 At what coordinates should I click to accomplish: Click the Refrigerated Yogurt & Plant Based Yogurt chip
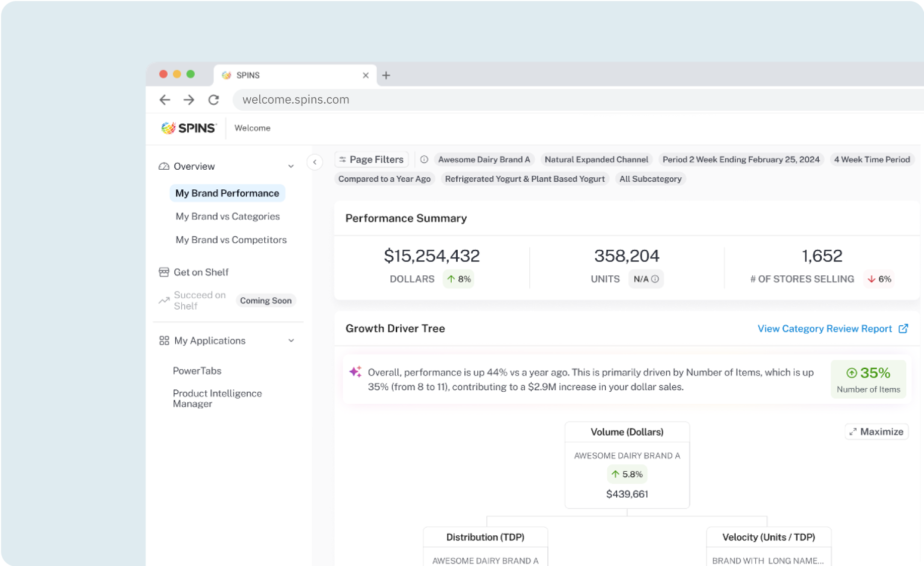(x=525, y=179)
